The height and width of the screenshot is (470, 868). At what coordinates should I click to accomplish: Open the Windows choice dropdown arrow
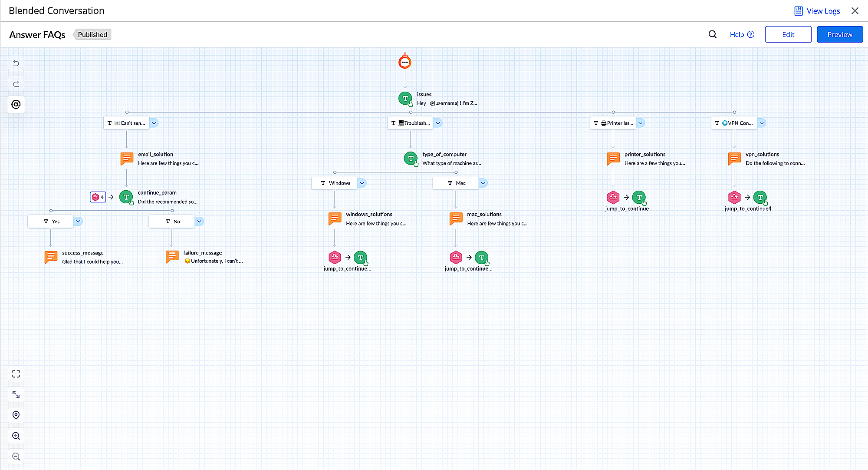362,183
